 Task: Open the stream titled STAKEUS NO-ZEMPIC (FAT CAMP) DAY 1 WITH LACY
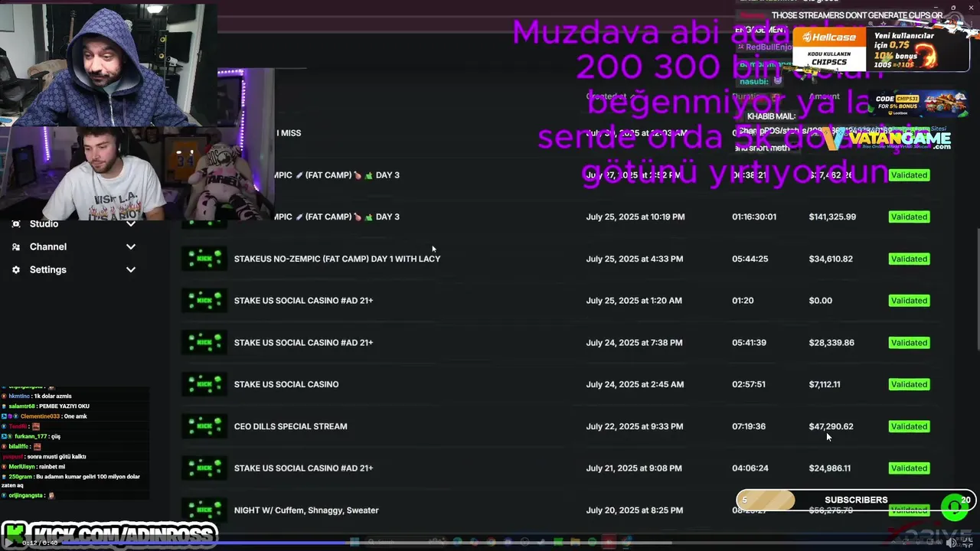(x=337, y=259)
